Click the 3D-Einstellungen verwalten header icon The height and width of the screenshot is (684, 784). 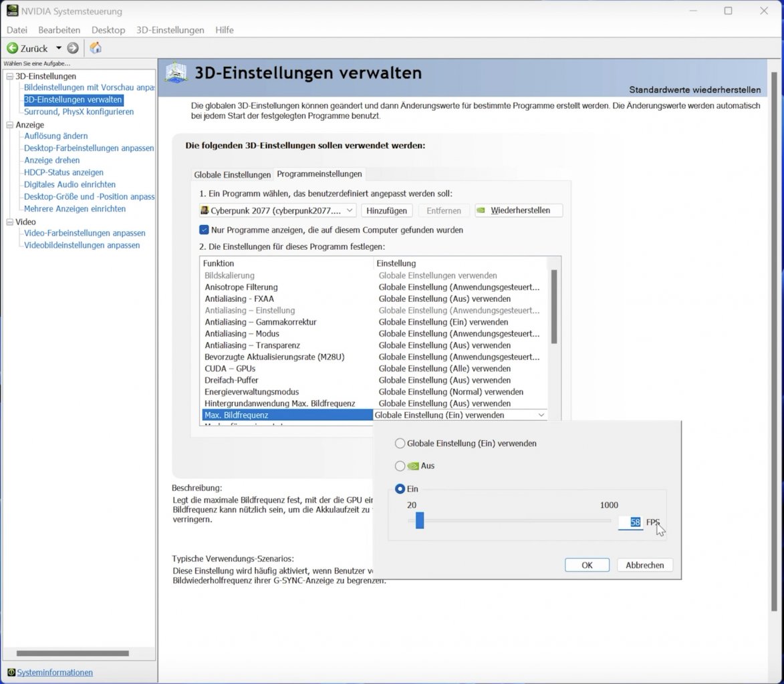[x=176, y=73]
